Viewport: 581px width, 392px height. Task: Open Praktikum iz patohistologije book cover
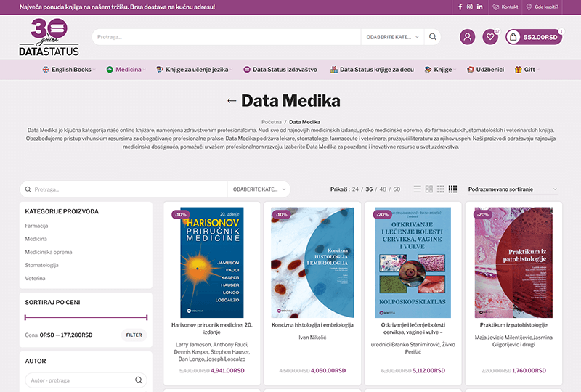tap(513, 262)
